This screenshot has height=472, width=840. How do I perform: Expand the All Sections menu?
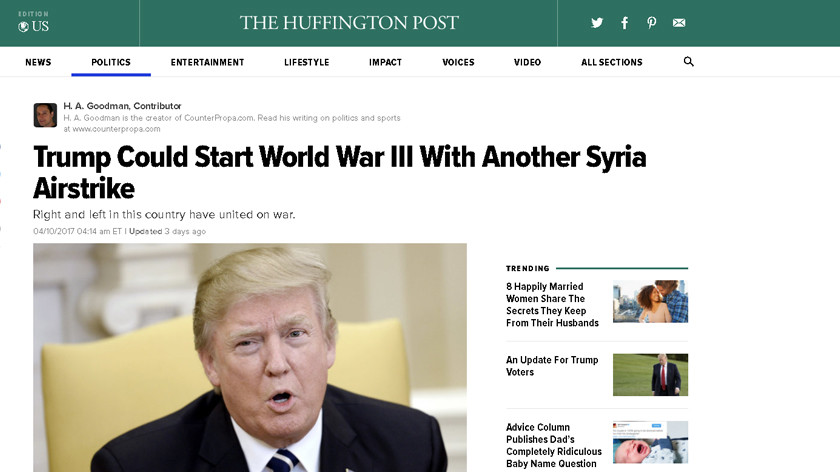(x=611, y=62)
